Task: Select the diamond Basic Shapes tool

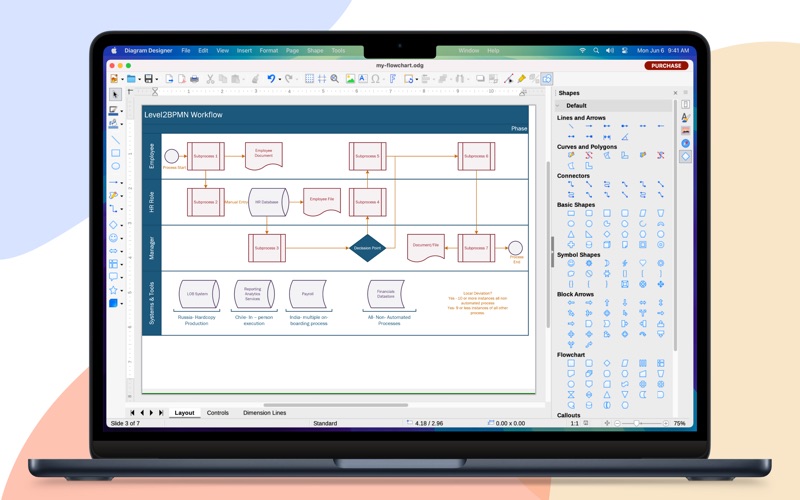Action: point(113,225)
